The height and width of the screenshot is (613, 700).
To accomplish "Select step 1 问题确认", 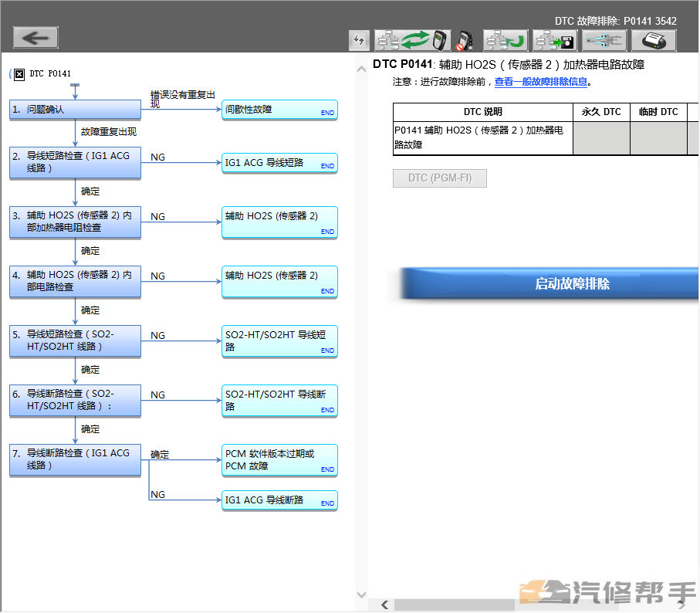I will tap(75, 110).
